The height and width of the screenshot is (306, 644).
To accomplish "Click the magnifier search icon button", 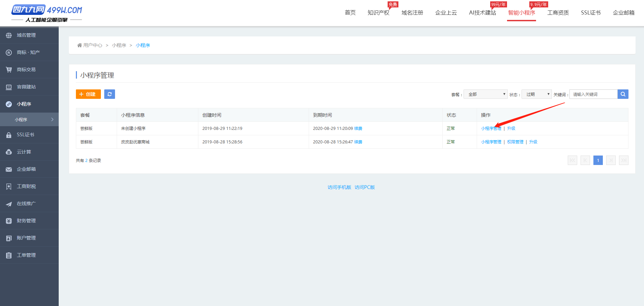I will (623, 94).
